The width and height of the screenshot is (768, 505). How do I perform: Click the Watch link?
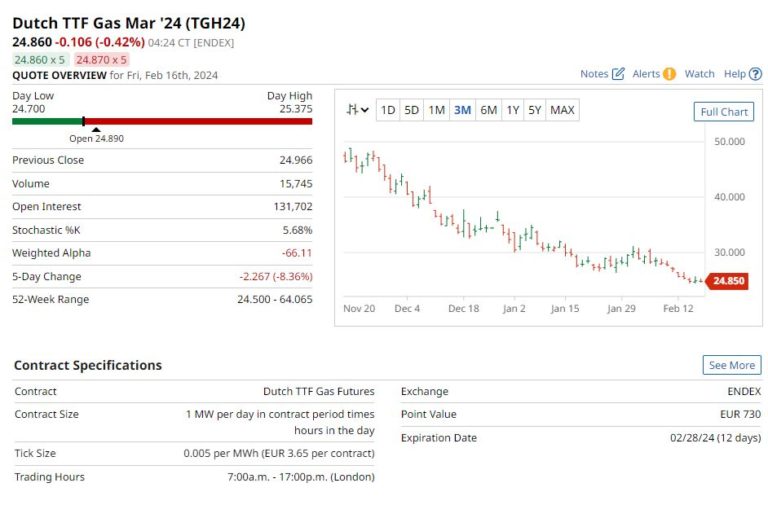[699, 74]
